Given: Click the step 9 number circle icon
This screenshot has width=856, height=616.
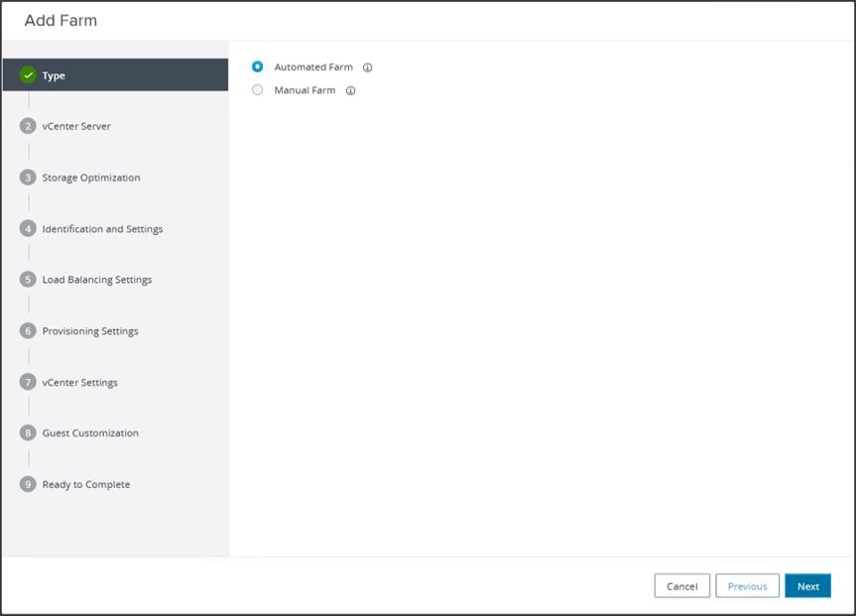Looking at the screenshot, I should click(28, 484).
